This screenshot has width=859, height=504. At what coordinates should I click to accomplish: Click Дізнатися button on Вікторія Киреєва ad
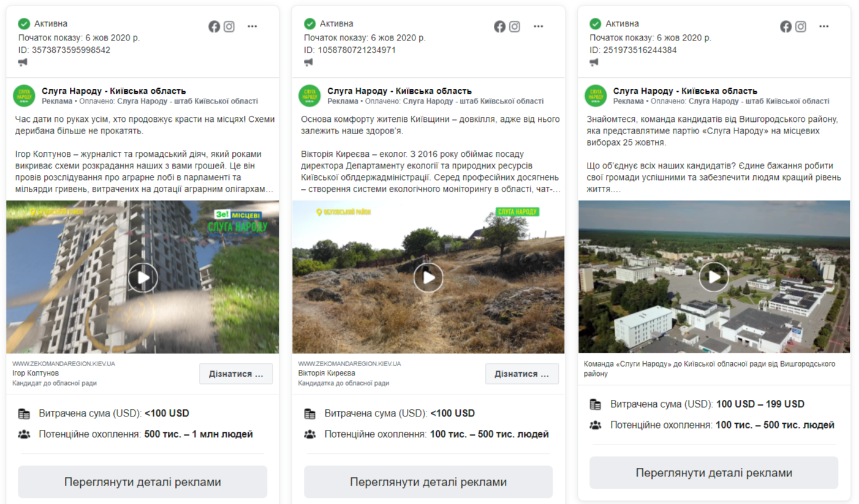coord(521,374)
